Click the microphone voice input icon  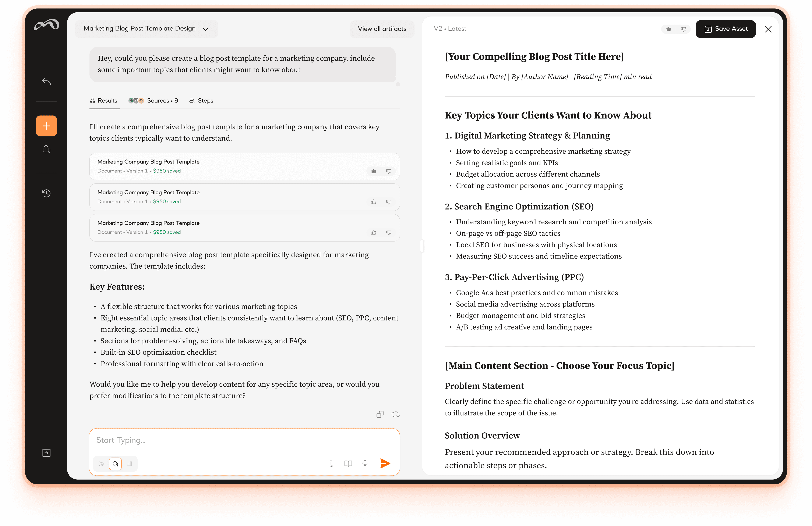click(x=365, y=464)
